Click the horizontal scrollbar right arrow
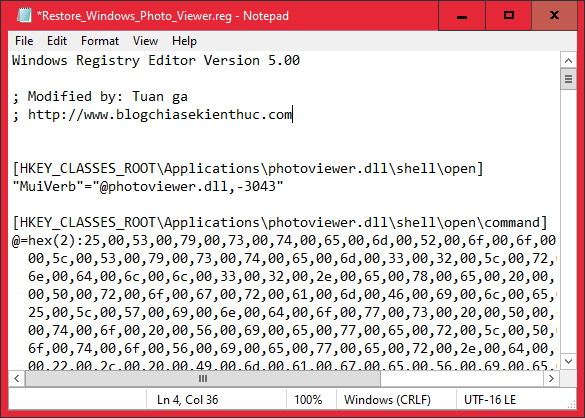The image size is (585, 418). [551, 378]
